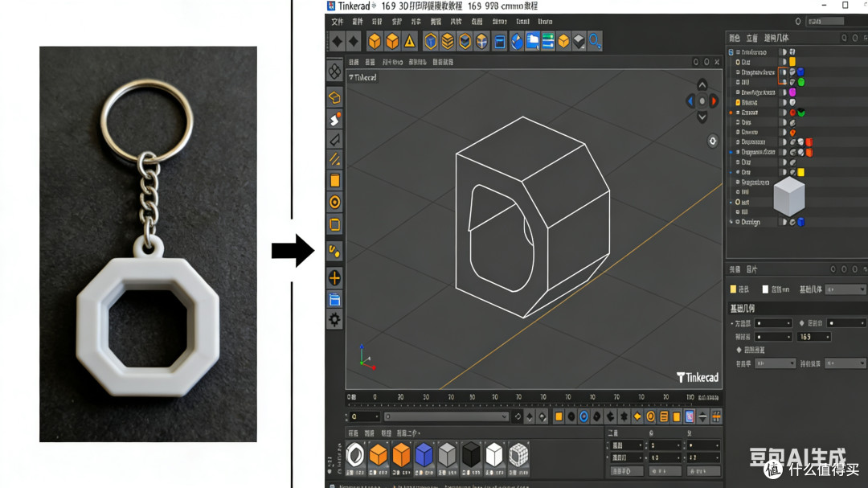
Task: Open the first menu of materials panel
Action: pos(353,433)
